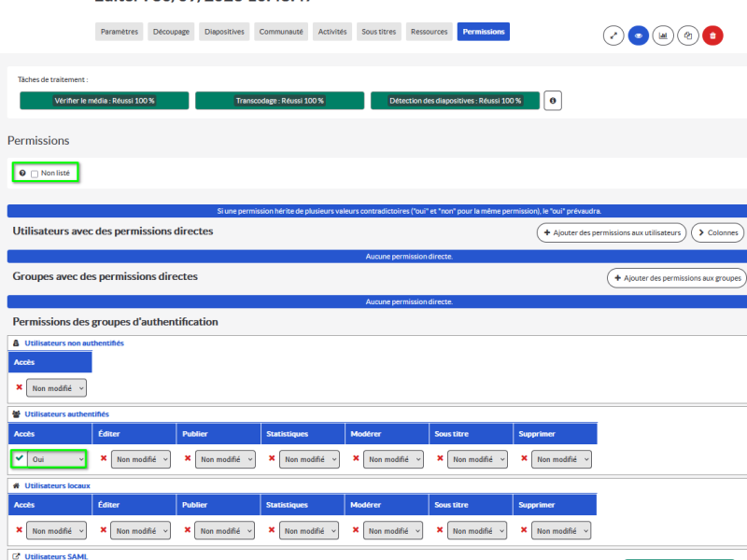The width and height of the screenshot is (747, 560).
Task: Open Publier dropdown for Utilisateurs locaux
Action: (x=224, y=530)
